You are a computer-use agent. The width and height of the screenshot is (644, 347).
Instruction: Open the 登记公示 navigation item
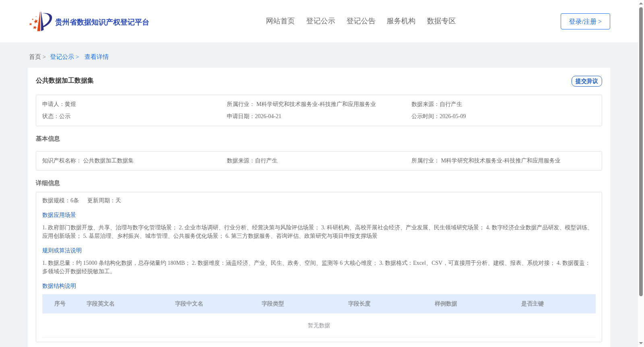point(320,21)
